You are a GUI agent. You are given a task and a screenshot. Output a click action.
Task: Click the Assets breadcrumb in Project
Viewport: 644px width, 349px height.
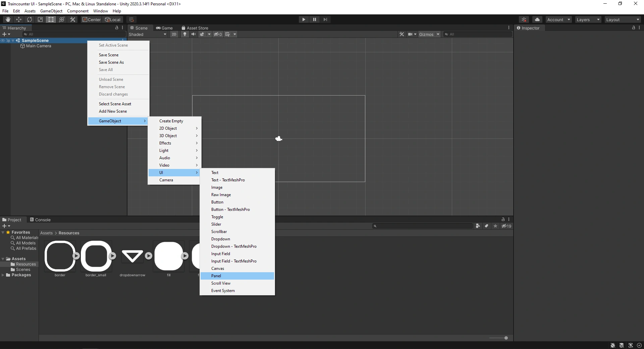click(x=46, y=233)
